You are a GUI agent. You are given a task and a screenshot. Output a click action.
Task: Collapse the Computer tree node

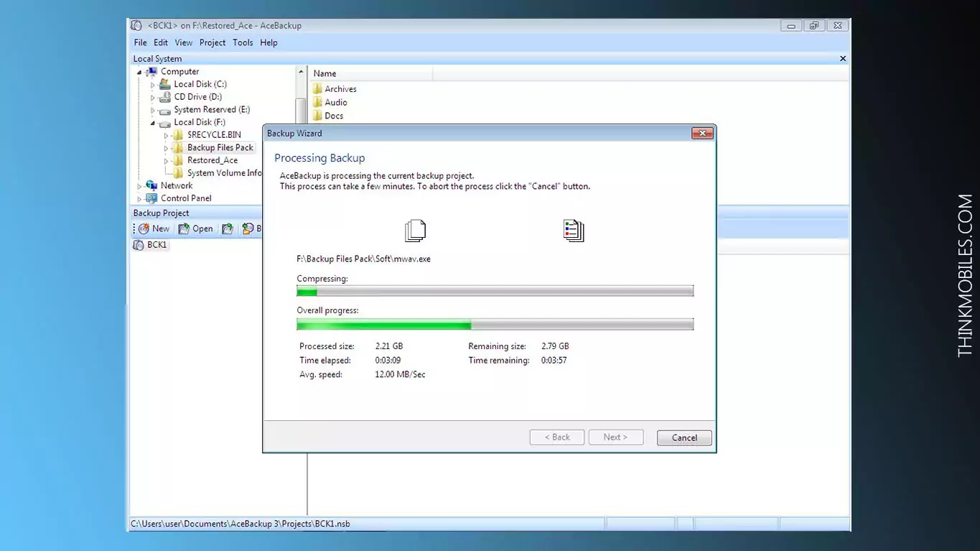click(140, 72)
